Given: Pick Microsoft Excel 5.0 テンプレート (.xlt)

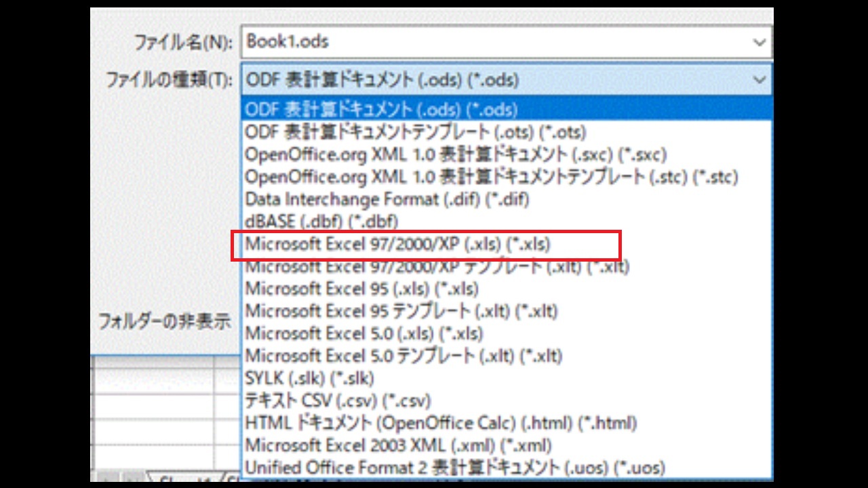Looking at the screenshot, I should click(403, 356).
